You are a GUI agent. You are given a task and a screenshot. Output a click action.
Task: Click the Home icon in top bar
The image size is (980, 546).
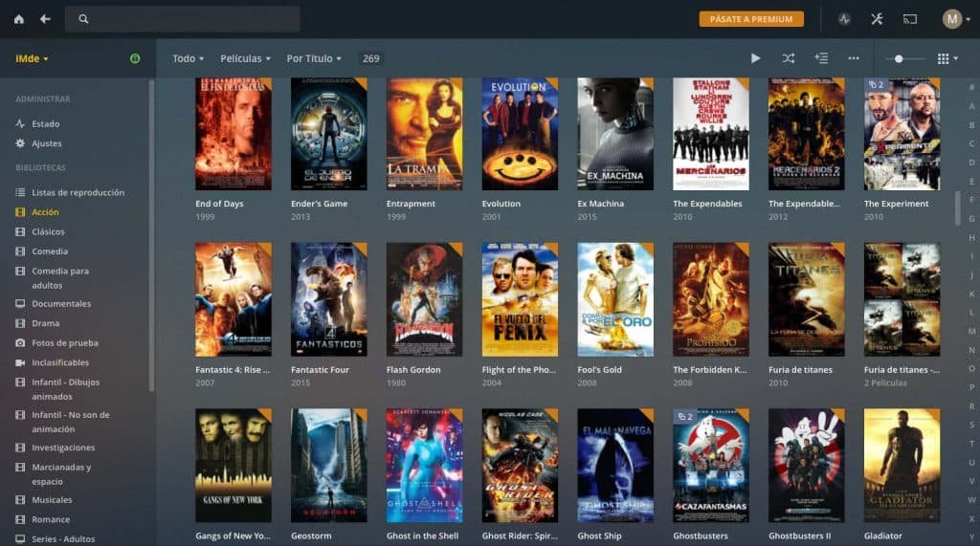pos(19,19)
